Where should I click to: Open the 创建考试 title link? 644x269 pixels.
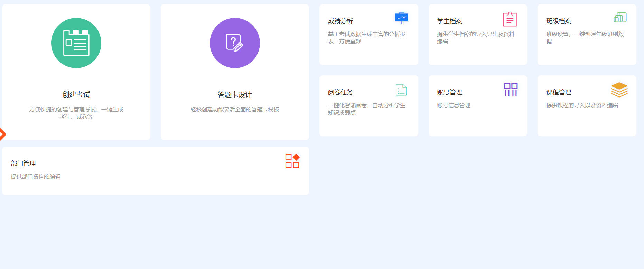[76, 94]
